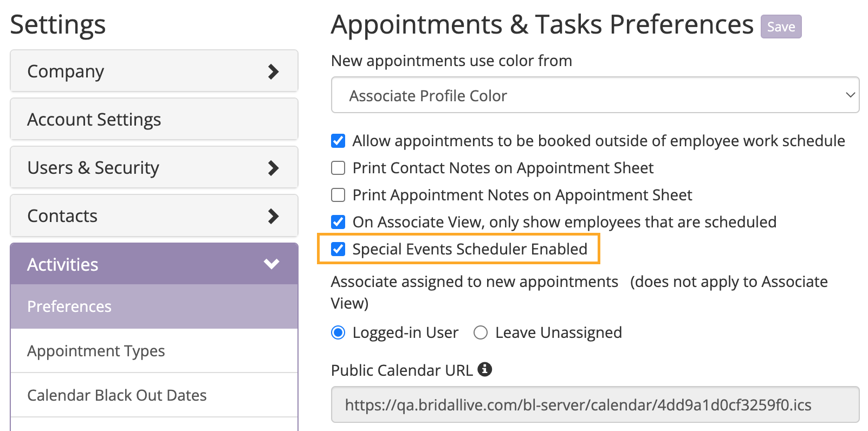Expand the Contacts section chevron

[x=274, y=216]
